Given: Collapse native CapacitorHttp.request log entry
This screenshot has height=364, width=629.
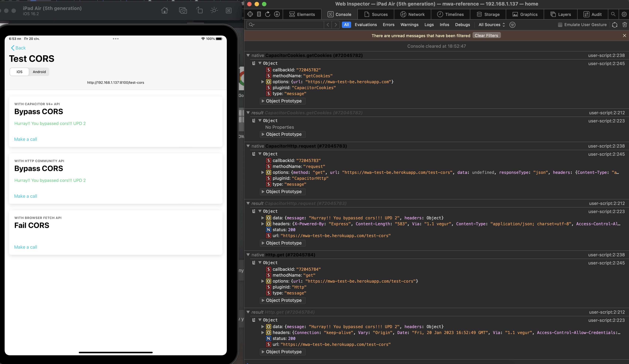Looking at the screenshot, I should pos(248,146).
